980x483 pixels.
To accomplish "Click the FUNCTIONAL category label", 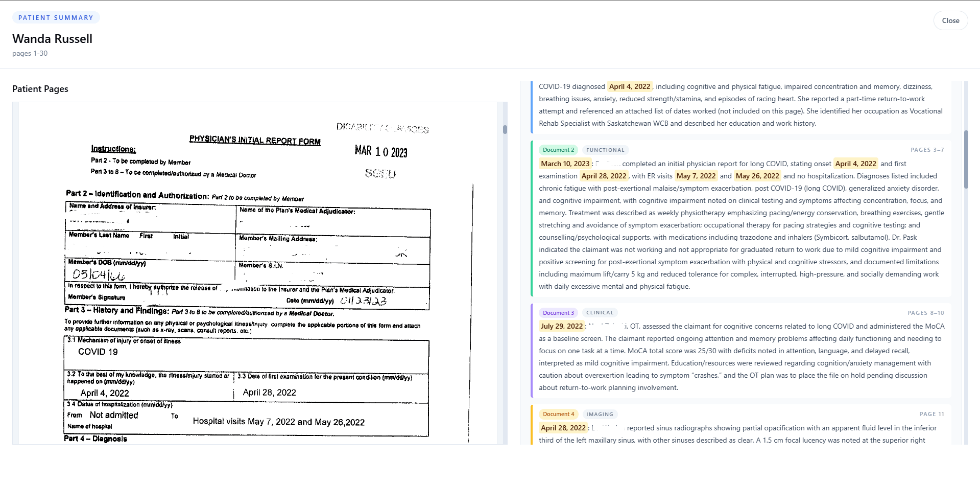I will tap(605, 150).
